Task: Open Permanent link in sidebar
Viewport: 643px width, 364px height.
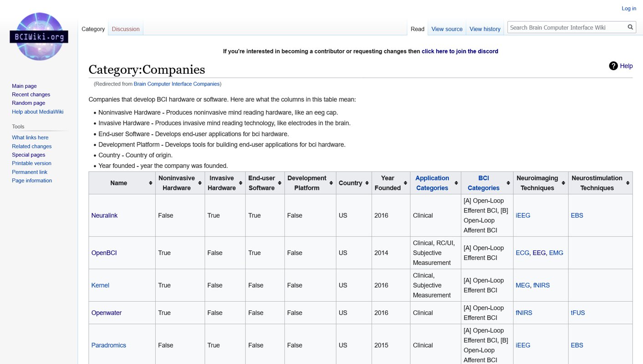Action: pos(30,172)
